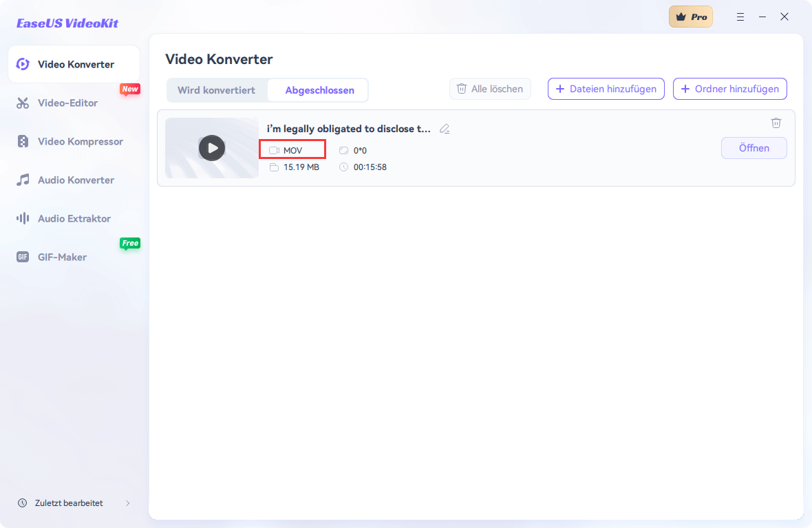Click Alle löschen button
This screenshot has height=528, width=812.
[x=490, y=89]
